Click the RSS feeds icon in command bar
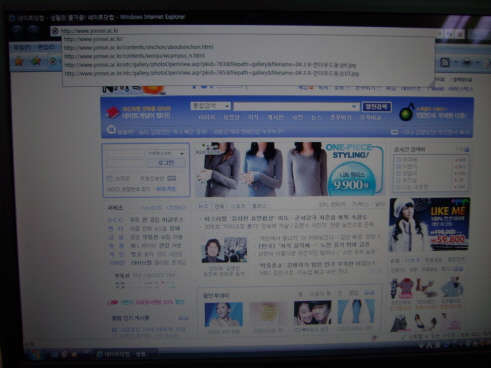The height and width of the screenshot is (368, 491). click(445, 62)
